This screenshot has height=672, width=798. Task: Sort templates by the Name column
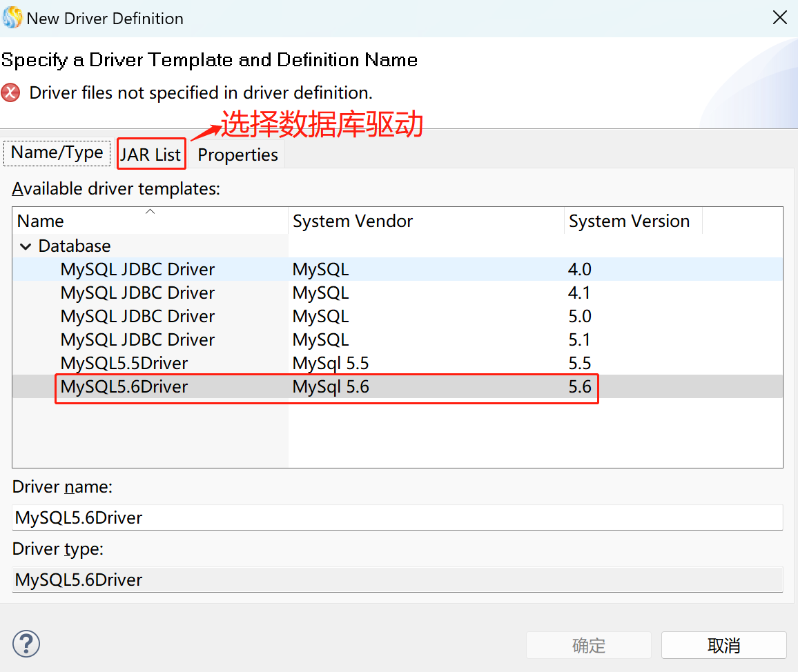(149, 221)
